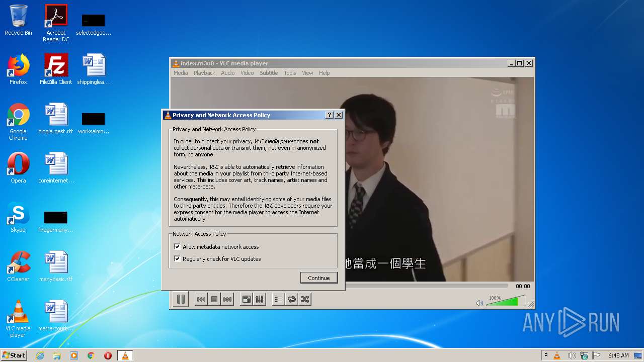Open the Tools menu
Screen dimensions: 644x362
pyautogui.click(x=290, y=73)
